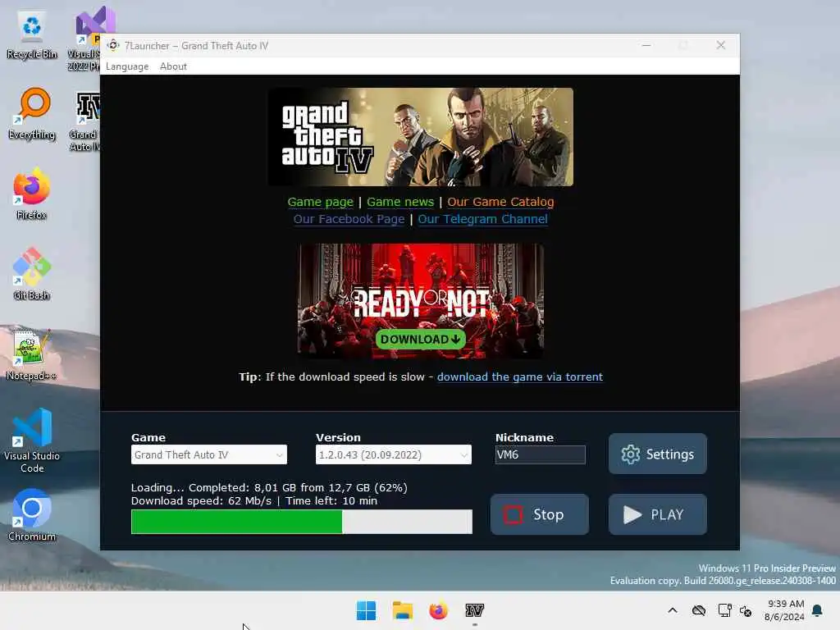Image resolution: width=840 pixels, height=630 pixels.
Task: Open launcher Settings
Action: 657,454
